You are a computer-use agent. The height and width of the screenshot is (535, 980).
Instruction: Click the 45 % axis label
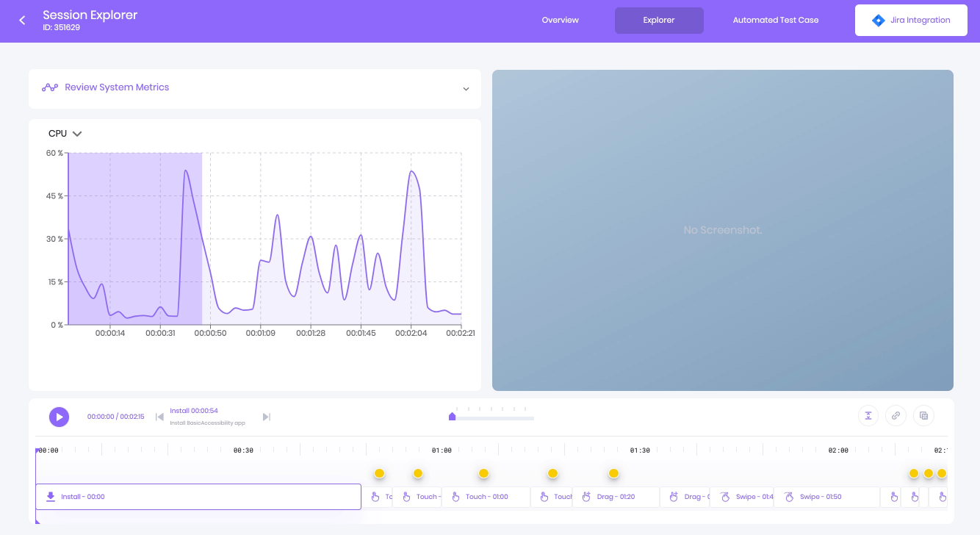[x=54, y=196]
